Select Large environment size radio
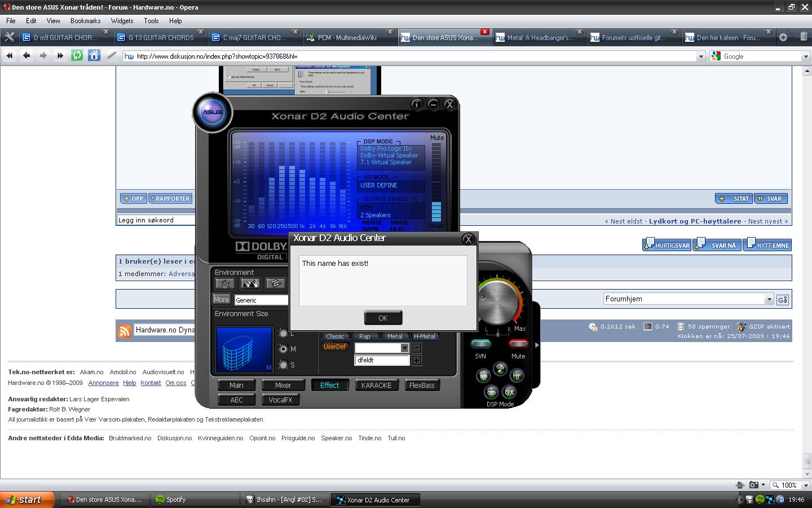812x508 pixels. (x=283, y=333)
